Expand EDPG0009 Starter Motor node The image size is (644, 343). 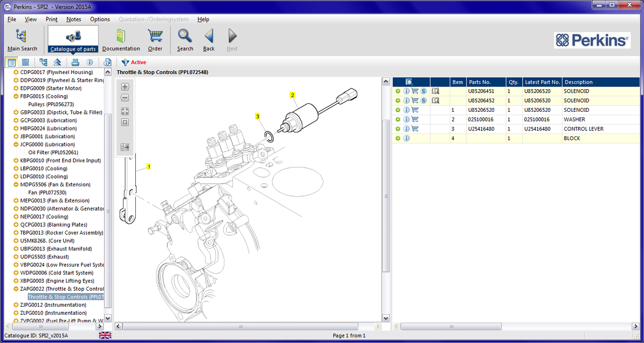16,88
